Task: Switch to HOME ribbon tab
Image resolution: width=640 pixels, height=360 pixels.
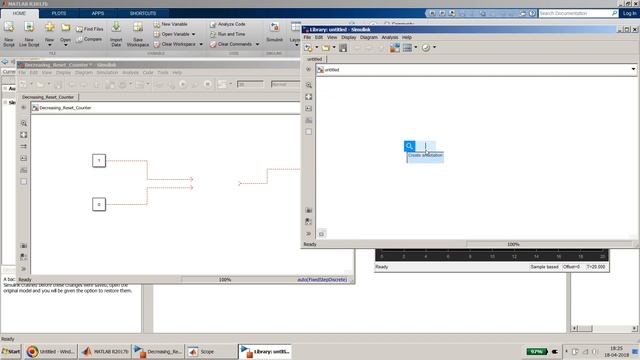Action: click(19, 13)
